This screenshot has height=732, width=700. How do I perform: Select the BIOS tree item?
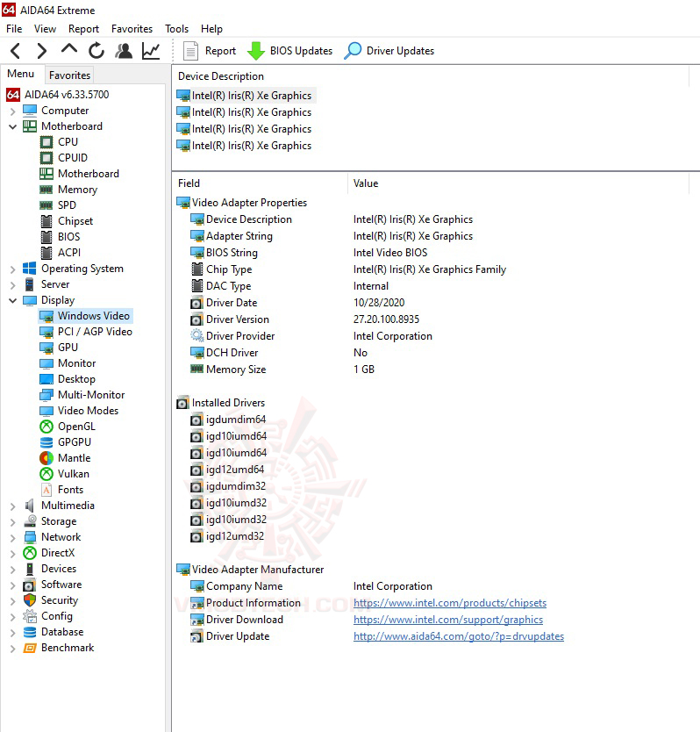(x=68, y=237)
